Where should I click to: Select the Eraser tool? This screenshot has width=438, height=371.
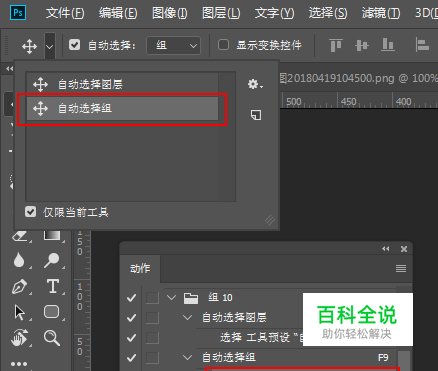coord(20,236)
